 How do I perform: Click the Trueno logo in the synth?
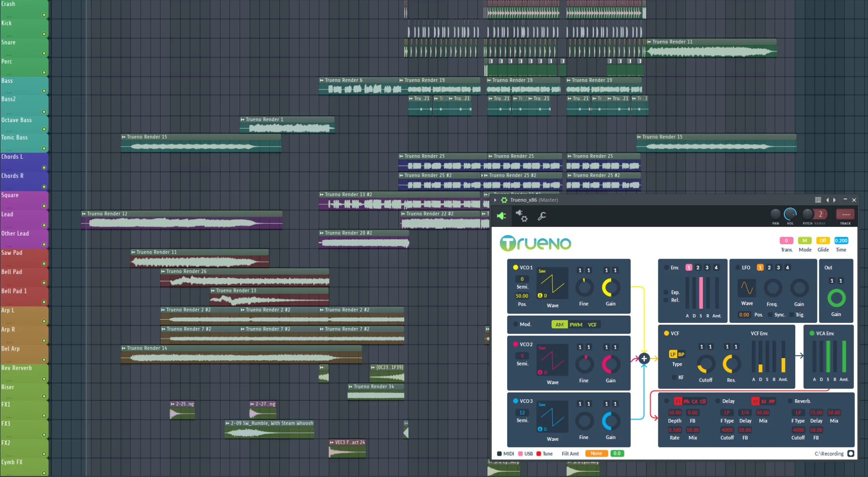(x=535, y=243)
